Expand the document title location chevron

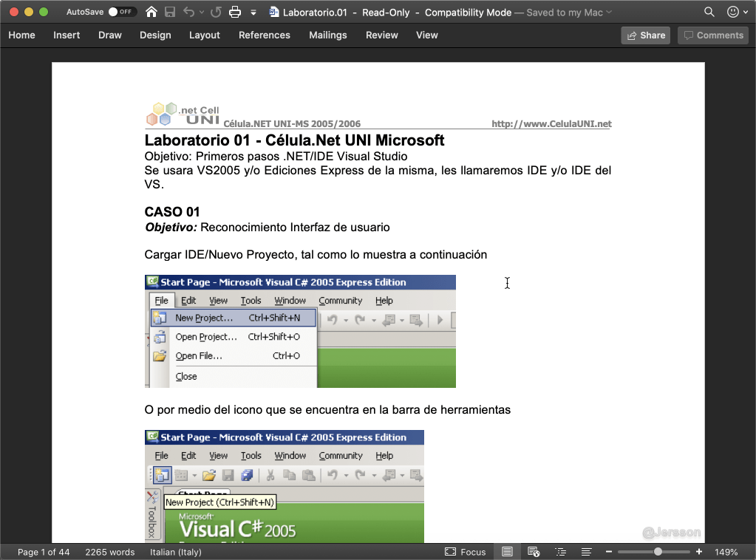click(x=609, y=12)
